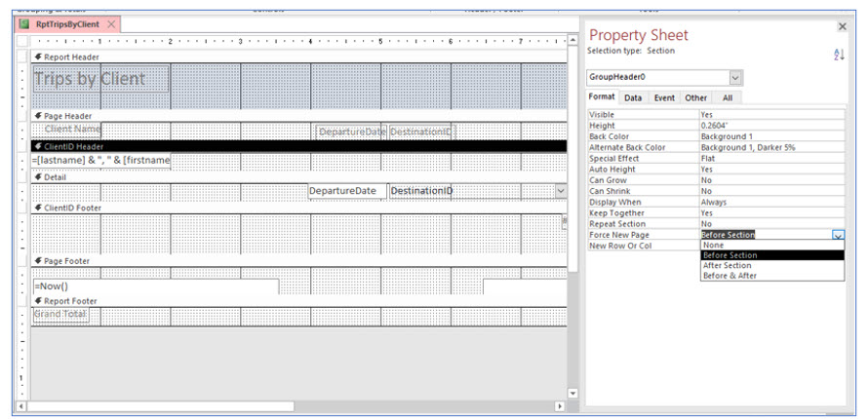Click the New Row Or Col property label
868x419 pixels.
click(620, 246)
